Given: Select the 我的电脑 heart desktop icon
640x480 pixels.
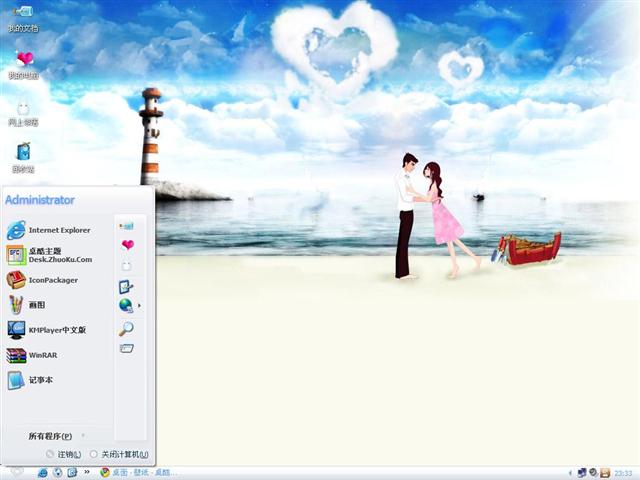Looking at the screenshot, I should click(x=24, y=65).
